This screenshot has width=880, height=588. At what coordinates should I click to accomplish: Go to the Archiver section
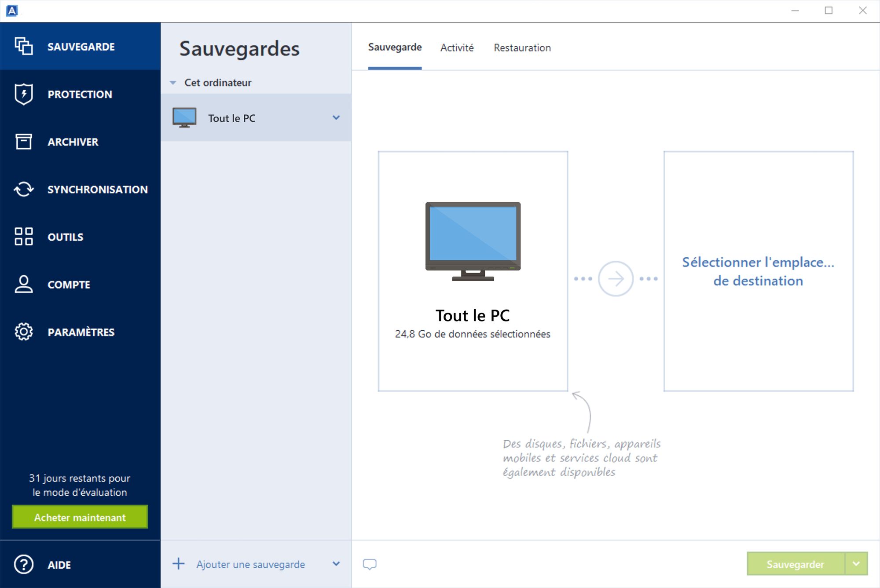[x=73, y=142]
